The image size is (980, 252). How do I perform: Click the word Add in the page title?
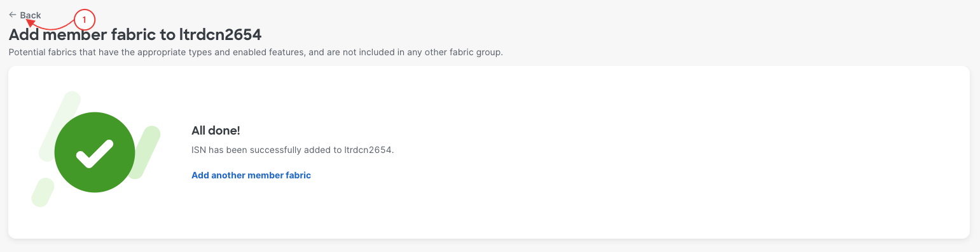pyautogui.click(x=24, y=34)
